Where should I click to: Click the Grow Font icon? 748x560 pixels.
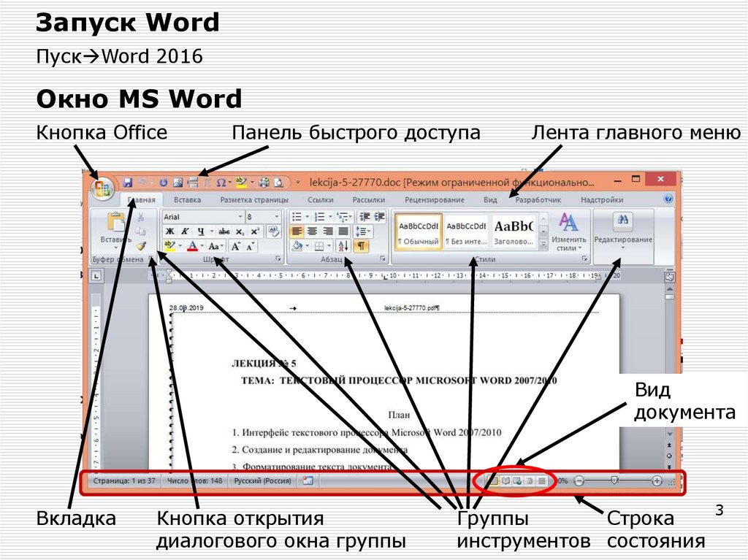tap(236, 246)
